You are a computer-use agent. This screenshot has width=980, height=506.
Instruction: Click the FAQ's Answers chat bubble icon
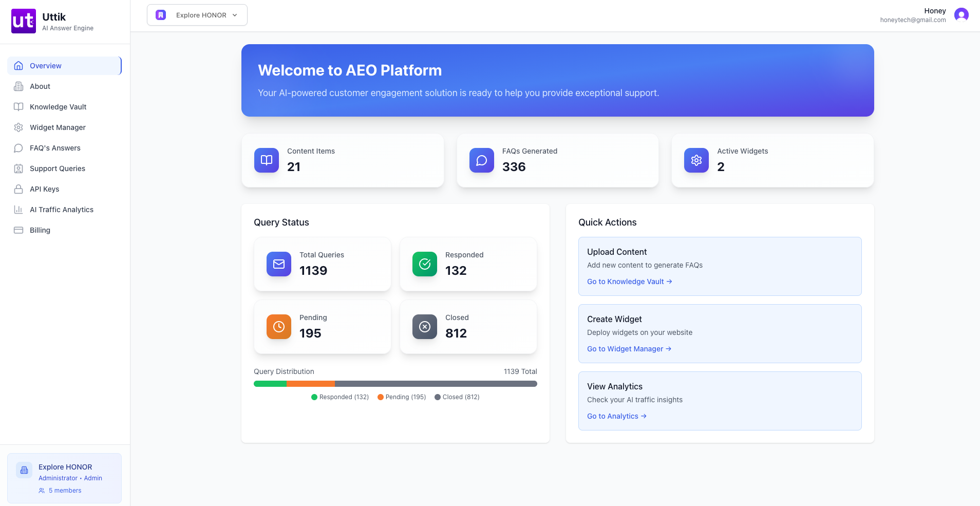(18, 148)
